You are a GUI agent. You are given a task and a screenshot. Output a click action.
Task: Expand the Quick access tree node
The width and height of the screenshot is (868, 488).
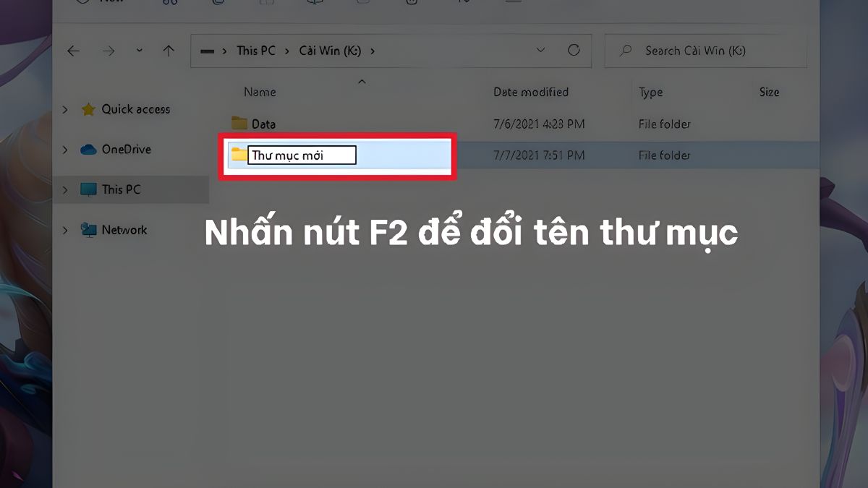pyautogui.click(x=65, y=110)
